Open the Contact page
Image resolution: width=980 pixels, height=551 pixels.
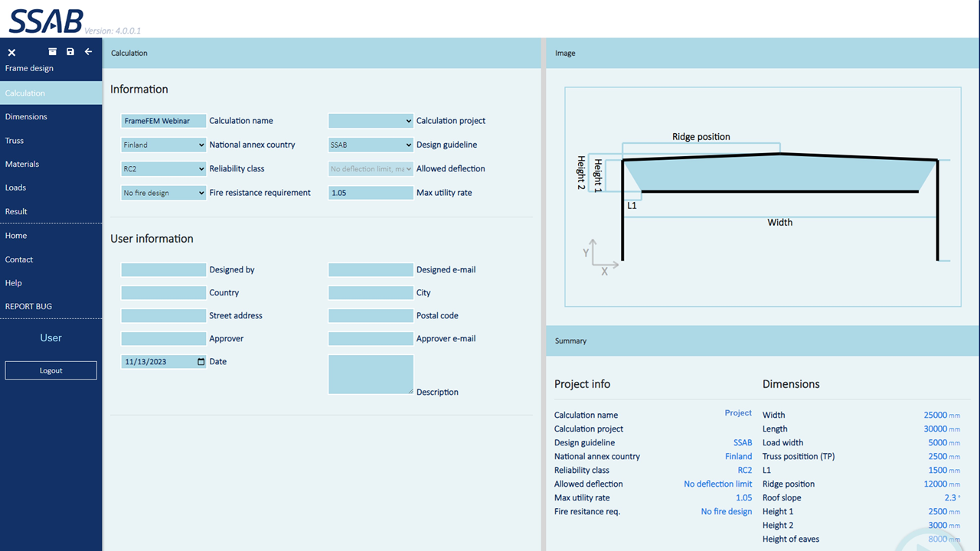51,259
